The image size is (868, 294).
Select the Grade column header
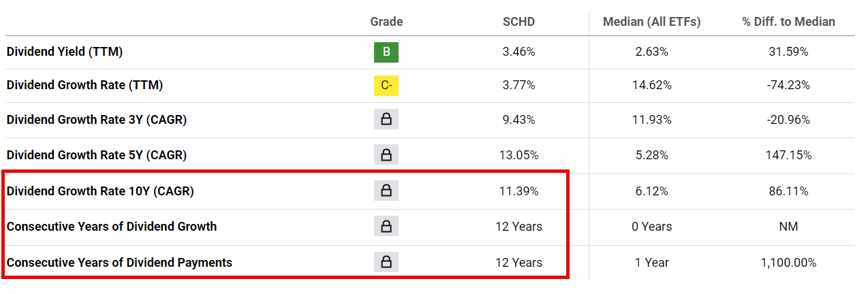386,22
